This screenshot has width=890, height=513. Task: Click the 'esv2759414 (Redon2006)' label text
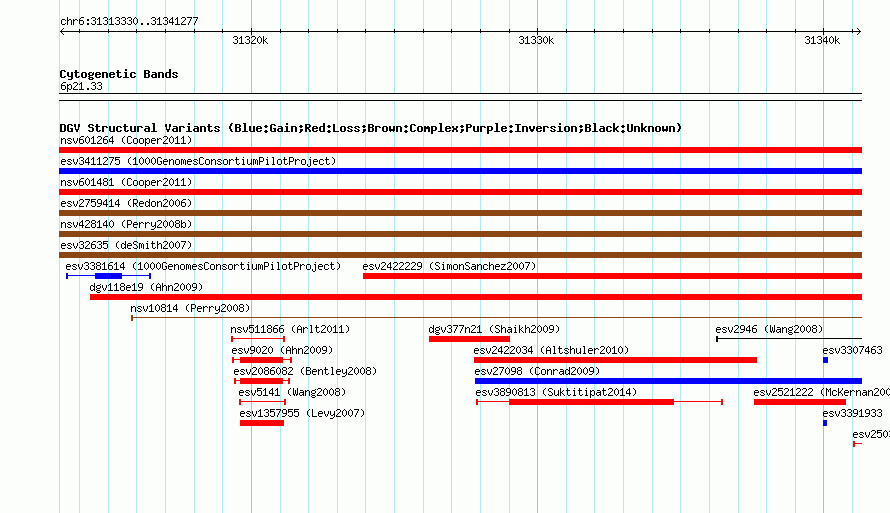coord(126,203)
